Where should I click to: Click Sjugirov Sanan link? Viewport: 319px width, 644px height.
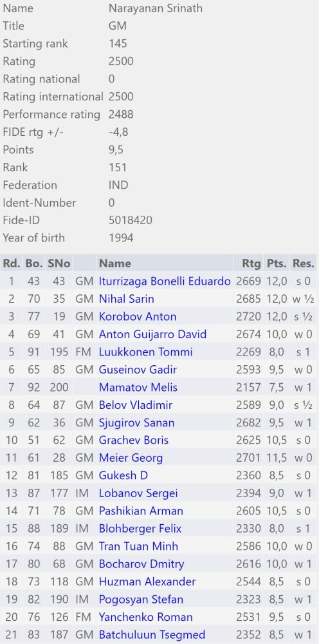[x=136, y=422]
